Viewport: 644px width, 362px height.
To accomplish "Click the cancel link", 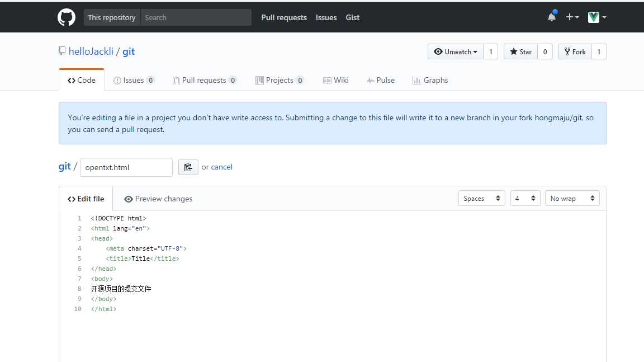I will coord(221,167).
